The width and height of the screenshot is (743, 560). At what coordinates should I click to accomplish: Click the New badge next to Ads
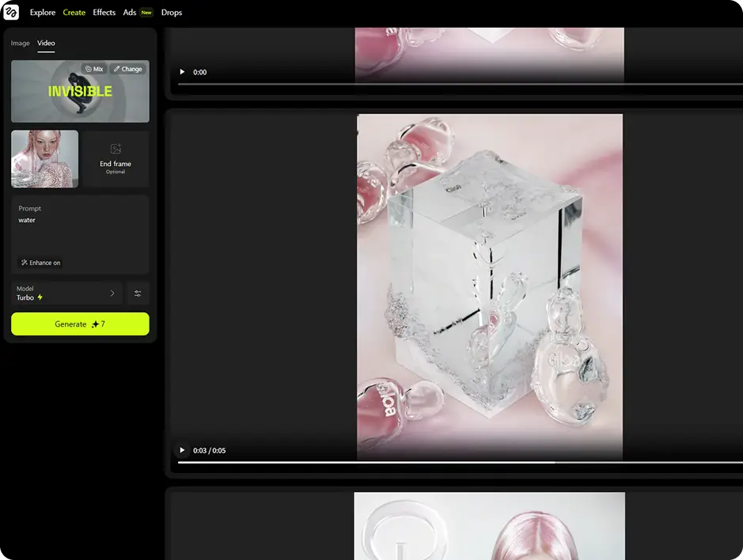tap(146, 13)
